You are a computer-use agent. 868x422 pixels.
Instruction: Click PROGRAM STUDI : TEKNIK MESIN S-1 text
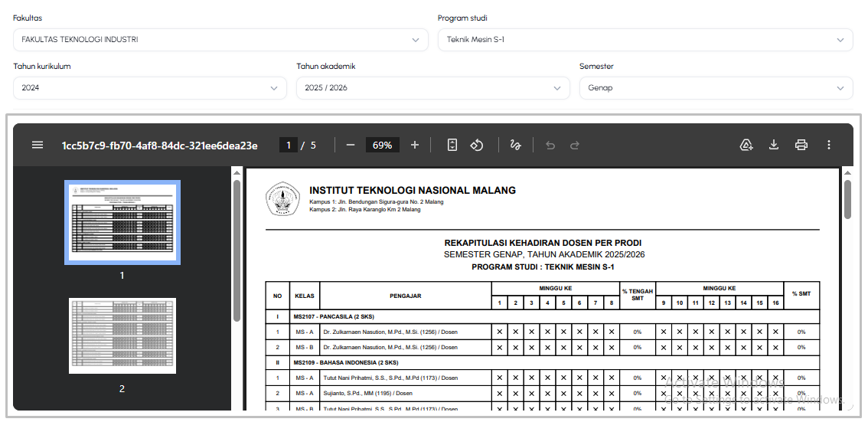pos(543,267)
